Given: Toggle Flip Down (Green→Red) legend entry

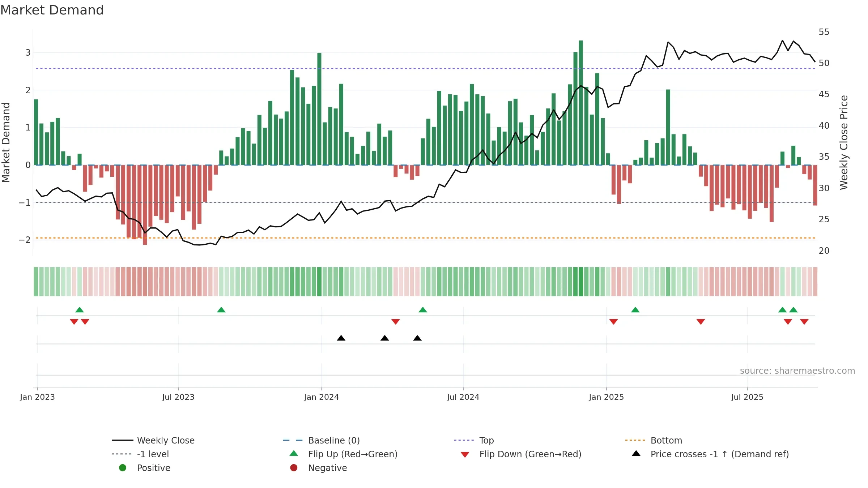Looking at the screenshot, I should (x=521, y=454).
